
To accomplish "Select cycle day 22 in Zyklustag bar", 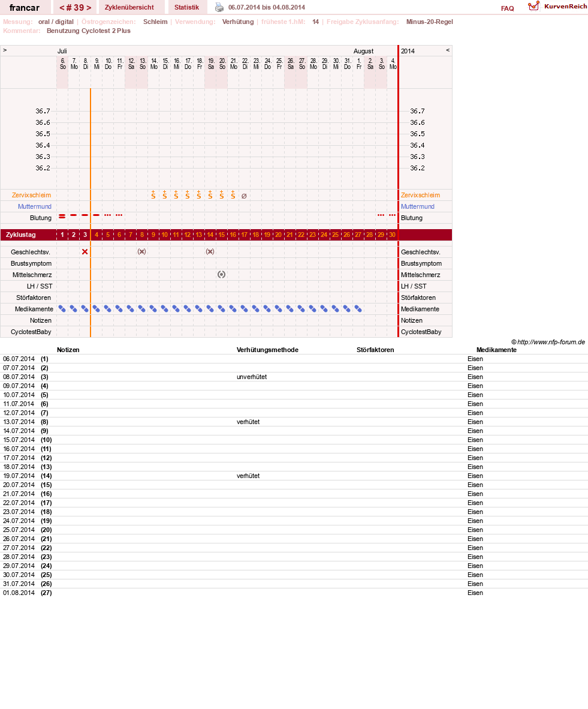I will 301,235.
